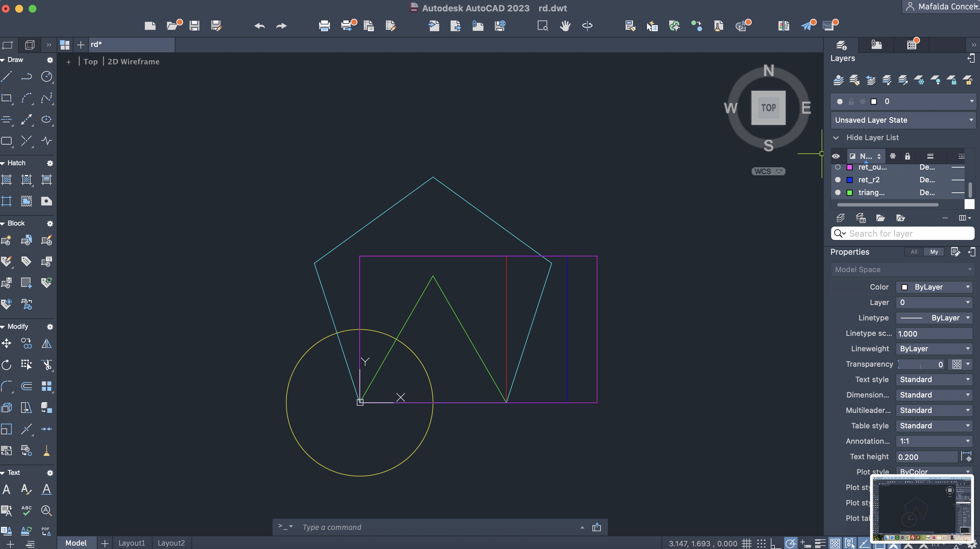Image resolution: width=980 pixels, height=549 pixels.
Task: Click the All properties button
Action: [913, 252]
